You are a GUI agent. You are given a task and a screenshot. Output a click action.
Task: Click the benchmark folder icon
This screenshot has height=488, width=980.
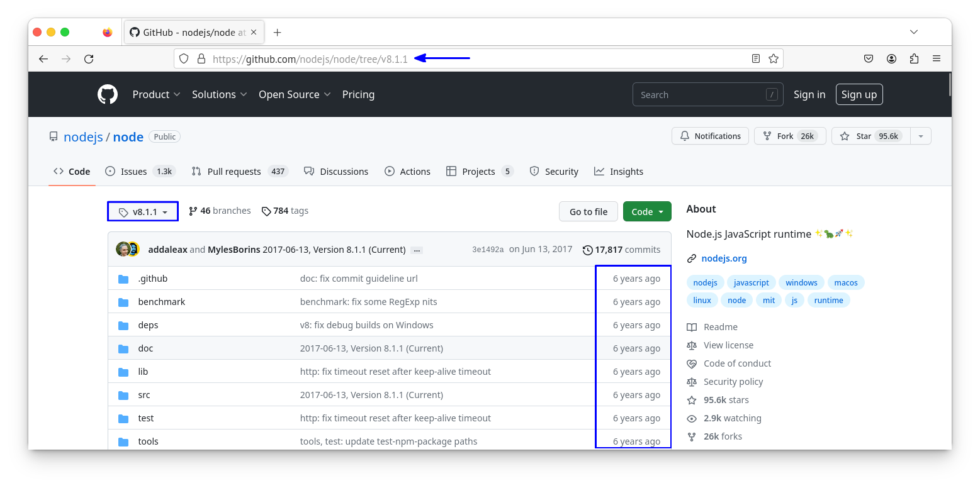coord(123,302)
